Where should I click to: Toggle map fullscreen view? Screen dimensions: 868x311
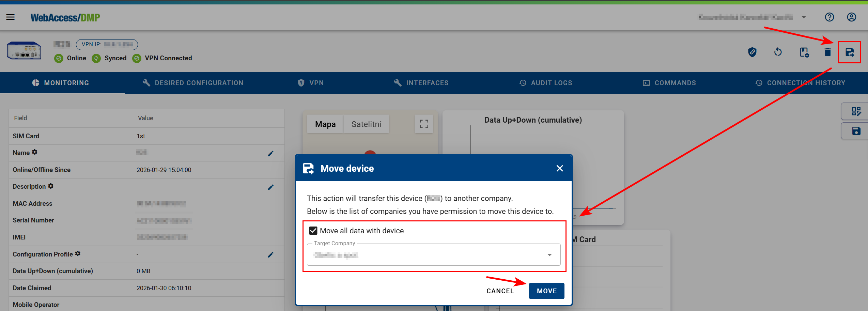pos(424,124)
